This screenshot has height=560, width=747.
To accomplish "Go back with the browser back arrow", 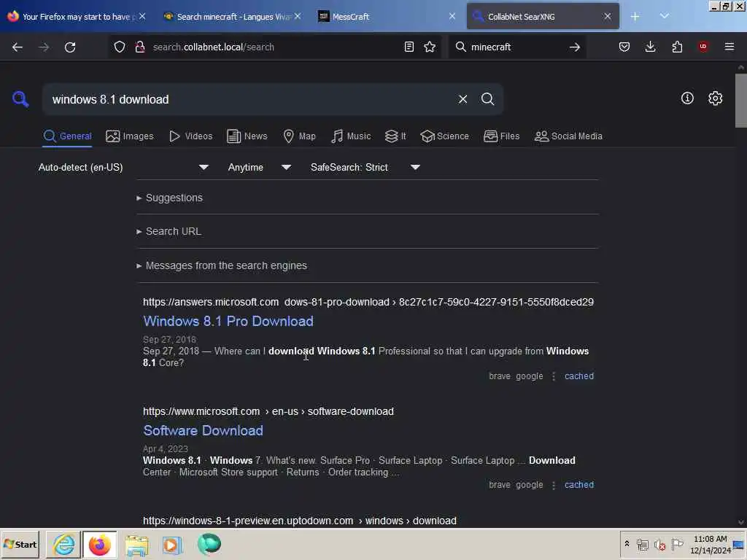I will click(18, 47).
